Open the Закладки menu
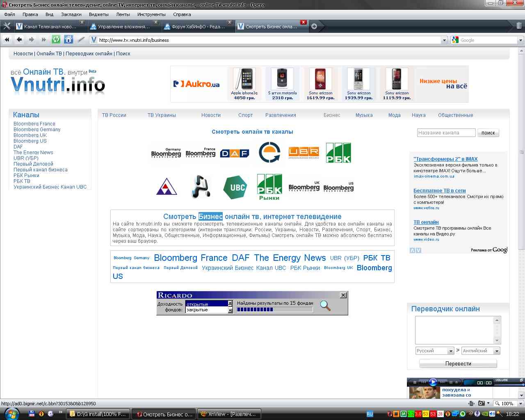Screen dimensions: 525x420 coord(71,14)
